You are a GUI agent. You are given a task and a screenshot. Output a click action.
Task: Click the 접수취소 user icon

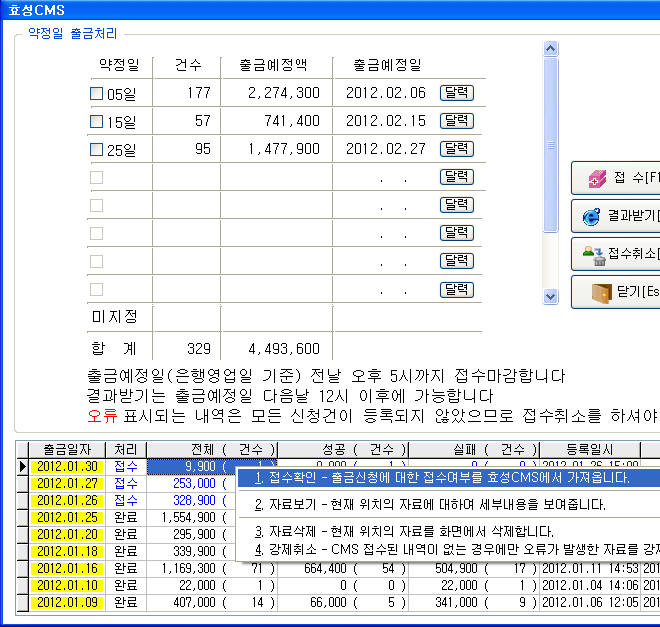[x=594, y=255]
